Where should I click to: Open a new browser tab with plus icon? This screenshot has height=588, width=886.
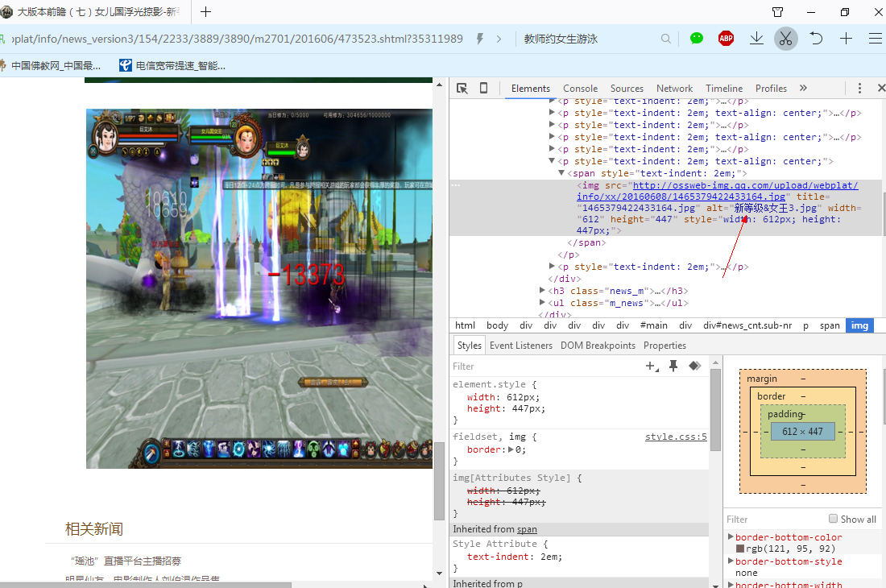[205, 12]
